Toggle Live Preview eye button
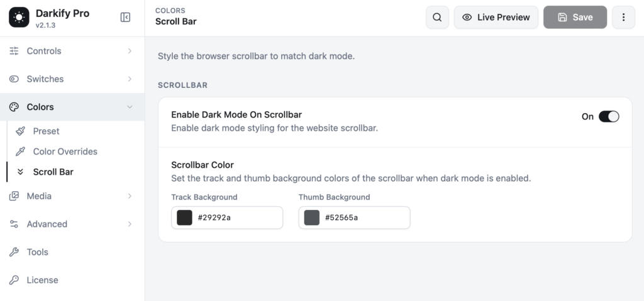The width and height of the screenshot is (644, 301). coord(496,17)
